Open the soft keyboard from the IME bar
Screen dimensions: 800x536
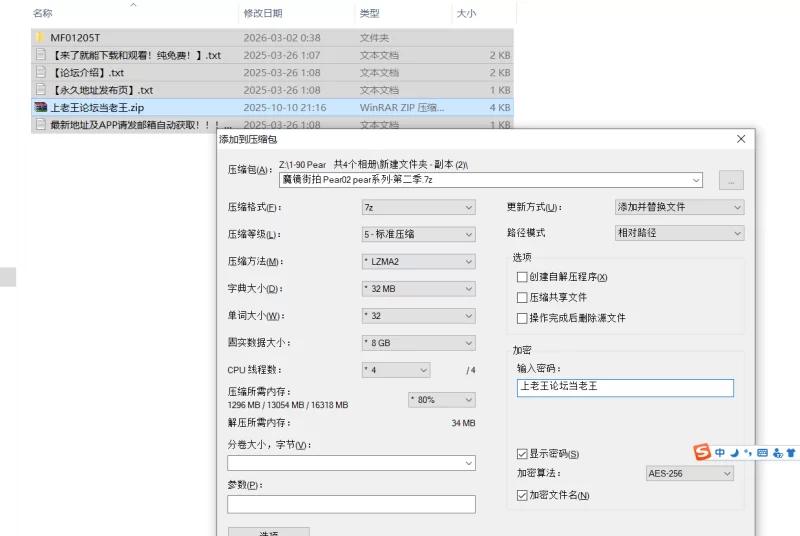(x=762, y=452)
